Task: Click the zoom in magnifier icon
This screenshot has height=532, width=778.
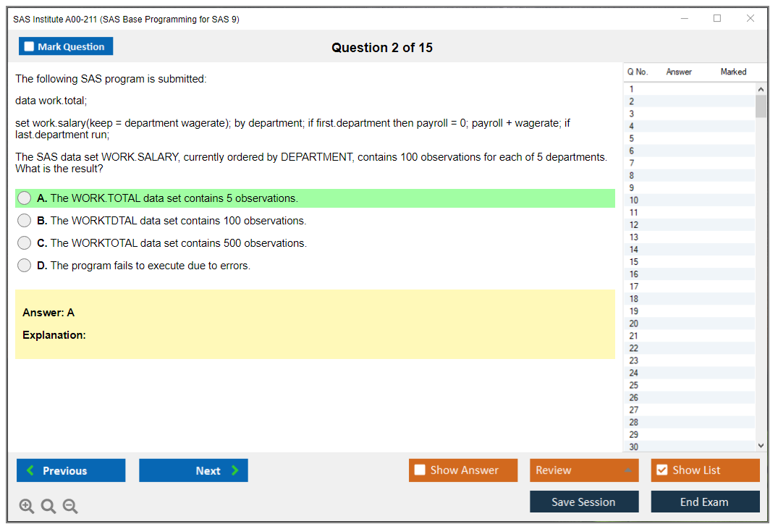Action: [27, 507]
